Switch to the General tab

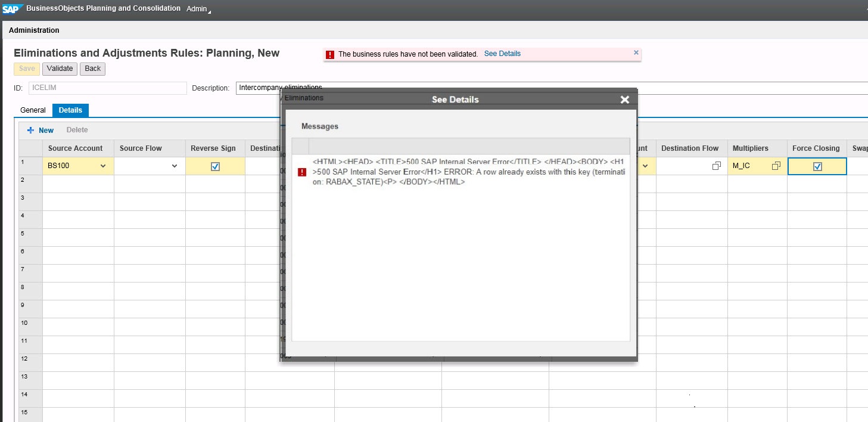point(33,110)
